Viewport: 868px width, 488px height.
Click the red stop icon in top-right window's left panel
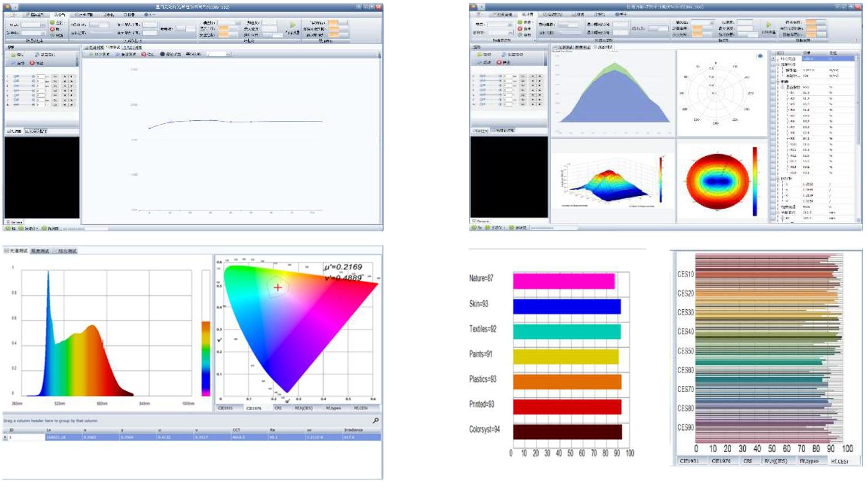pyautogui.click(x=499, y=62)
